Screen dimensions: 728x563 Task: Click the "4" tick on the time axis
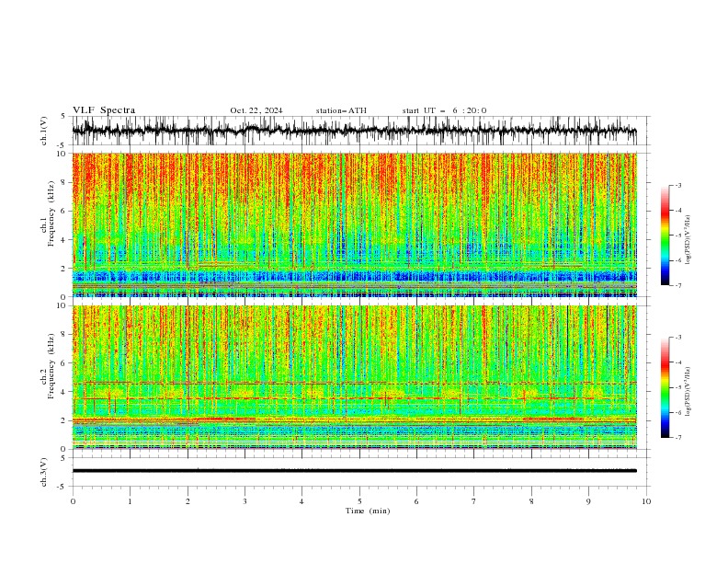point(301,501)
